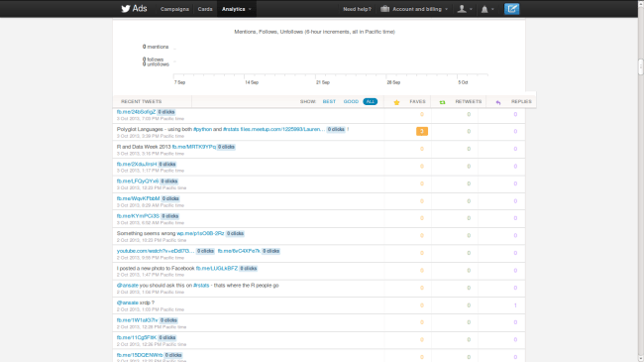Open @ansate mention in the xrdp tweet
The width and height of the screenshot is (644, 362).
pos(128,302)
